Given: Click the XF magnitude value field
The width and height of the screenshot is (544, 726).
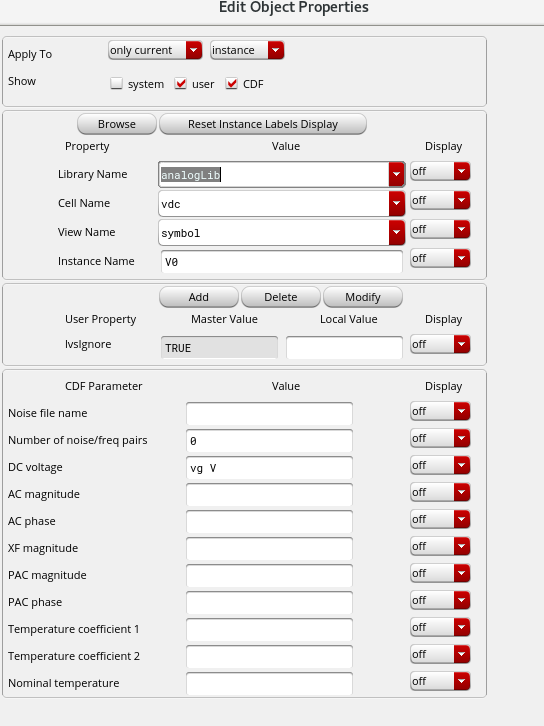Looking at the screenshot, I should click(269, 549).
